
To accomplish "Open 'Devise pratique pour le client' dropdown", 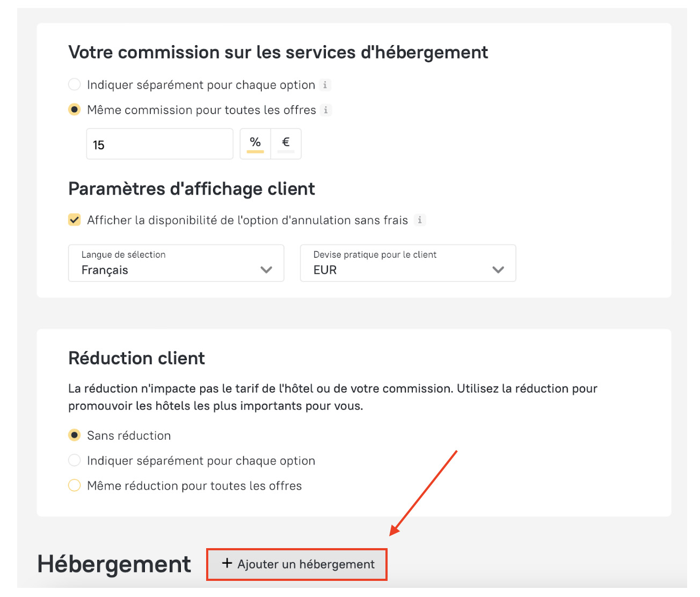I will point(408,263).
